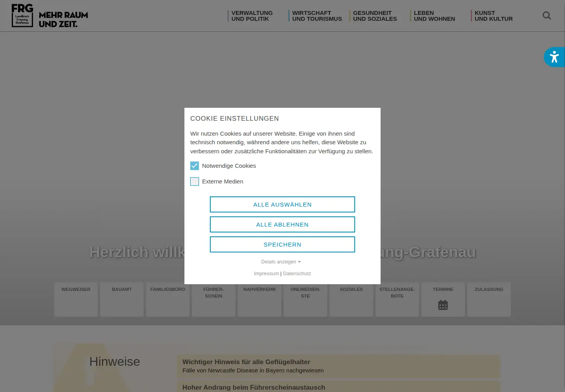565x392 pixels.
Task: Click the Alle Ablehnen button
Action: (x=282, y=225)
